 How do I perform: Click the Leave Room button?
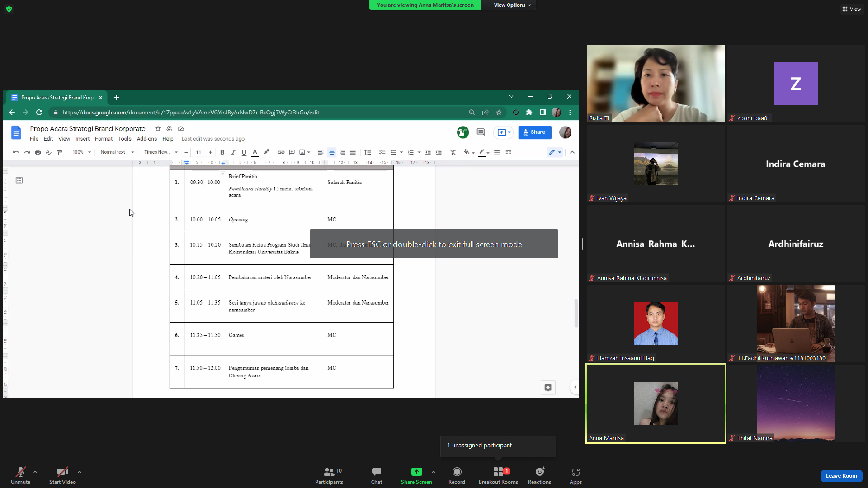[841, 476]
